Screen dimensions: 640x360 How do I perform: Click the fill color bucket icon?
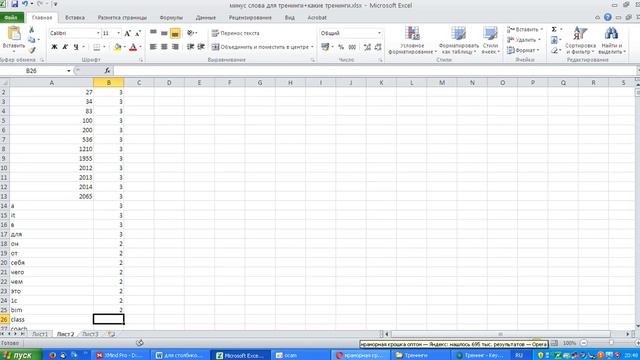[118, 47]
